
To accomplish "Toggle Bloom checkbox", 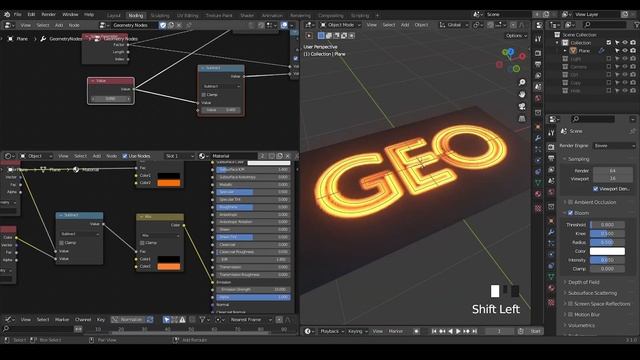I will 570,213.
